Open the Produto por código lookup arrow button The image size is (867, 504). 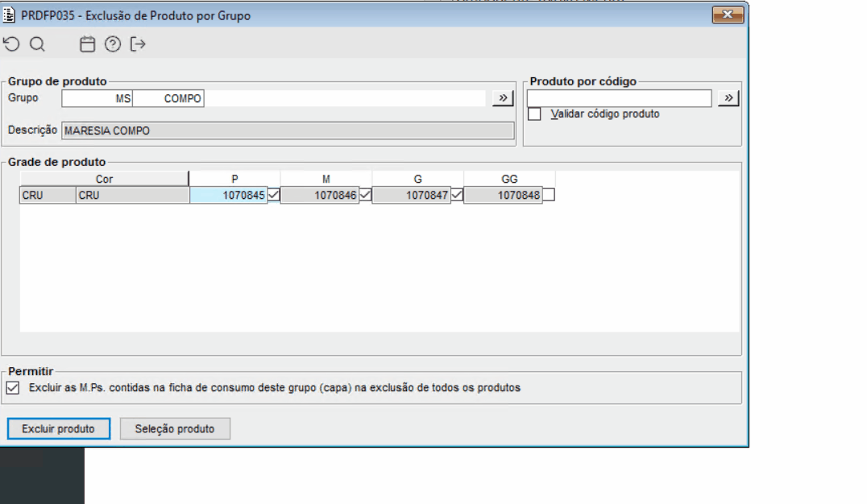click(x=728, y=98)
